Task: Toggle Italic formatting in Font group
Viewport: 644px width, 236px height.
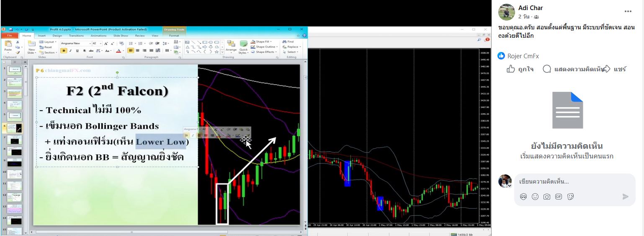Action: (71, 51)
